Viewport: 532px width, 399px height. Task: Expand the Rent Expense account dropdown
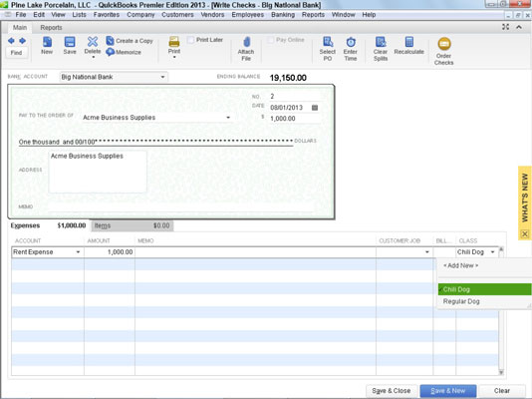pyautogui.click(x=78, y=252)
